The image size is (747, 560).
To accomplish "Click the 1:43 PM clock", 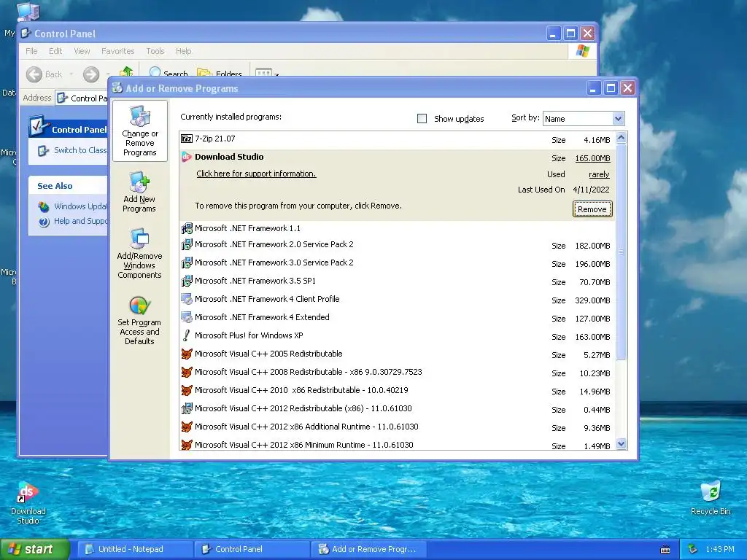I will (720, 549).
